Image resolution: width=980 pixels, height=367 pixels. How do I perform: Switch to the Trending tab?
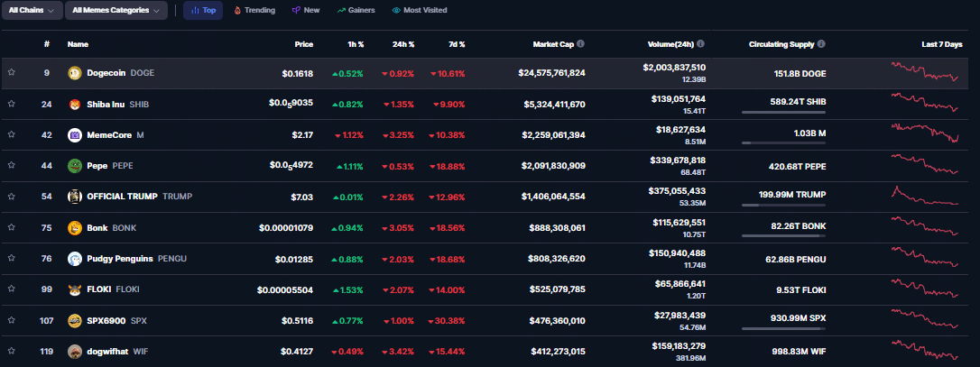(x=254, y=11)
